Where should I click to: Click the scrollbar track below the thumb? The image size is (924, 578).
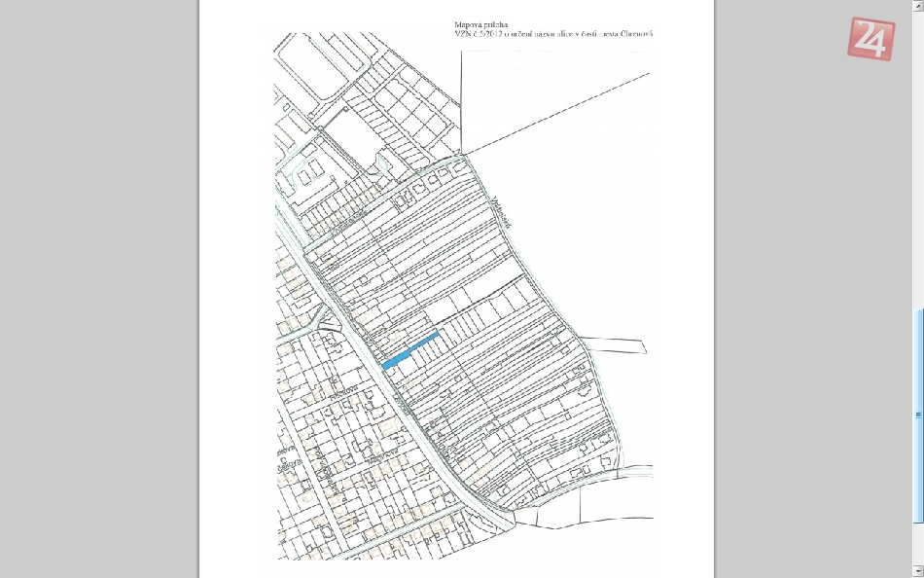[x=918, y=543]
